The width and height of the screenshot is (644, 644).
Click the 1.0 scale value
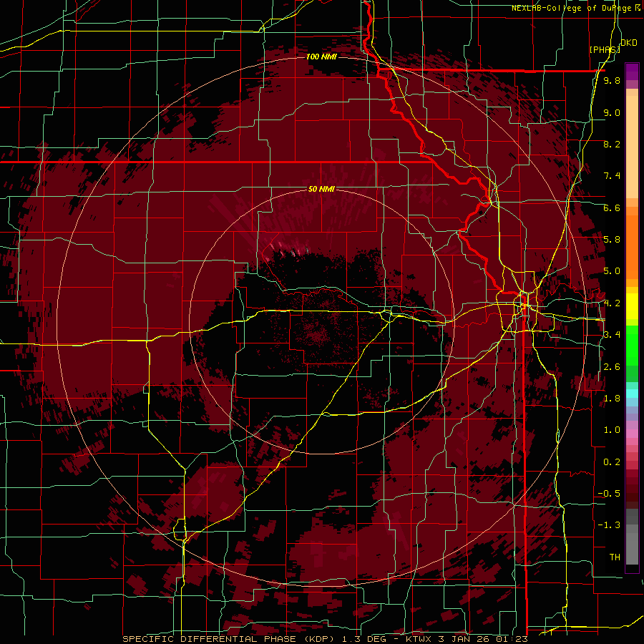pyautogui.click(x=612, y=430)
